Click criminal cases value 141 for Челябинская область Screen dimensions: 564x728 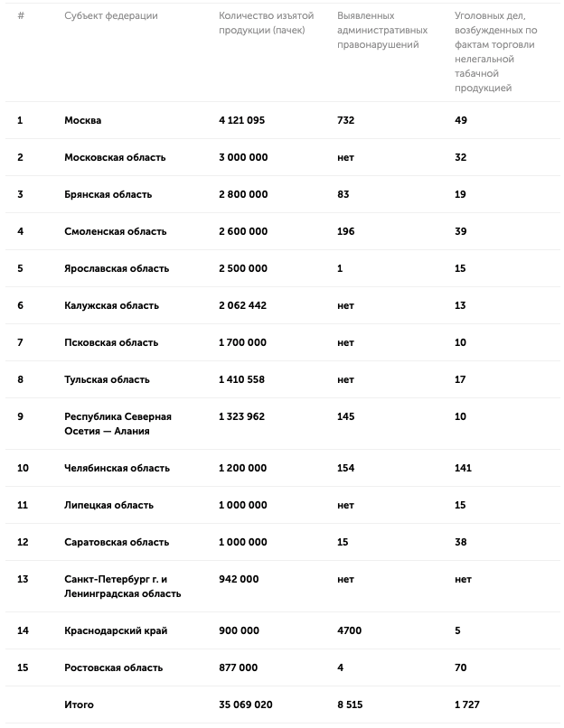coord(464,468)
